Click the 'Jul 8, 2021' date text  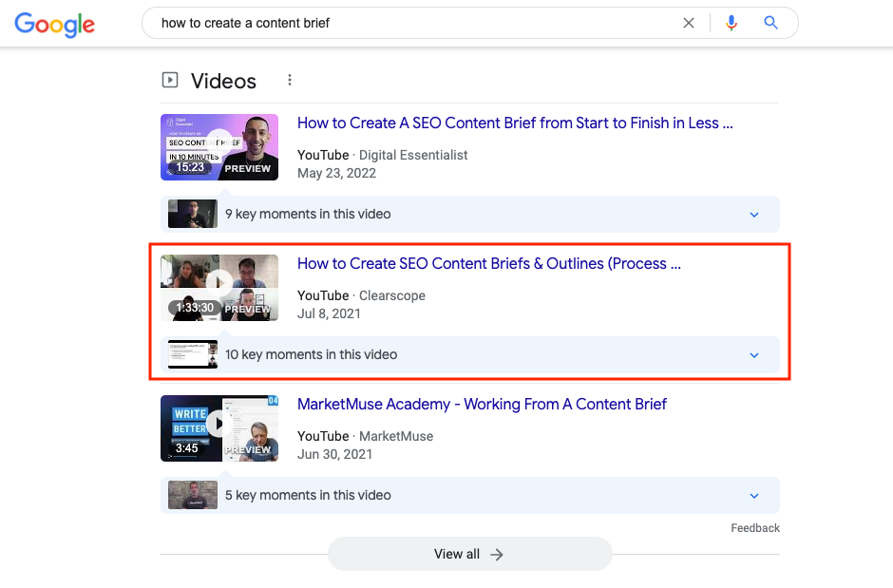click(x=329, y=313)
